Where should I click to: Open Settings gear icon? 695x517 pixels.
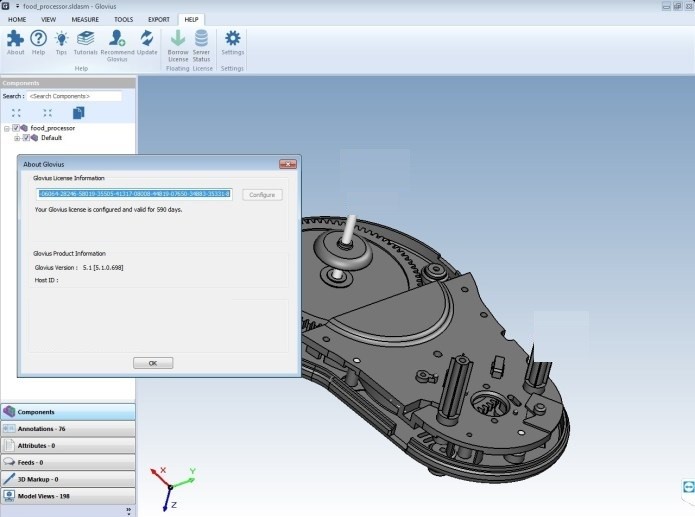(232, 39)
